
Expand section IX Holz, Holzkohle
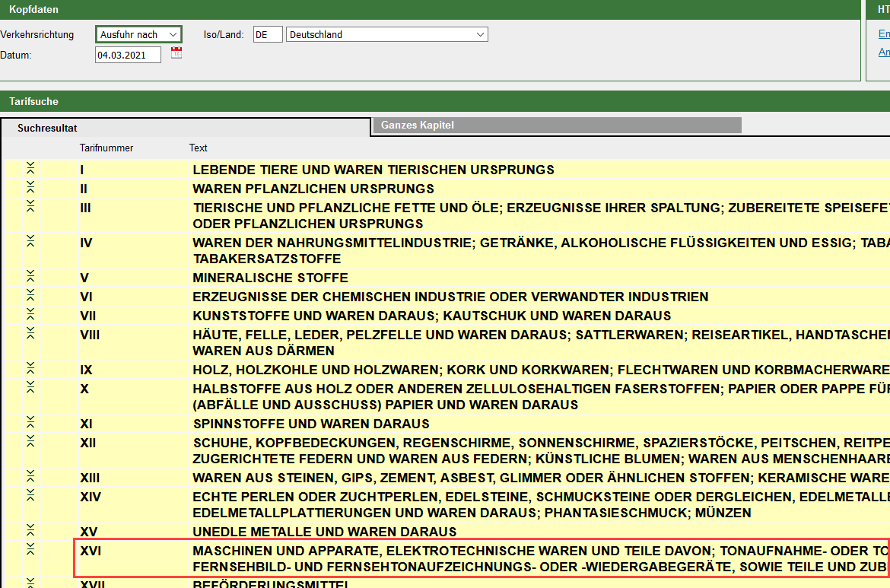pos(30,368)
